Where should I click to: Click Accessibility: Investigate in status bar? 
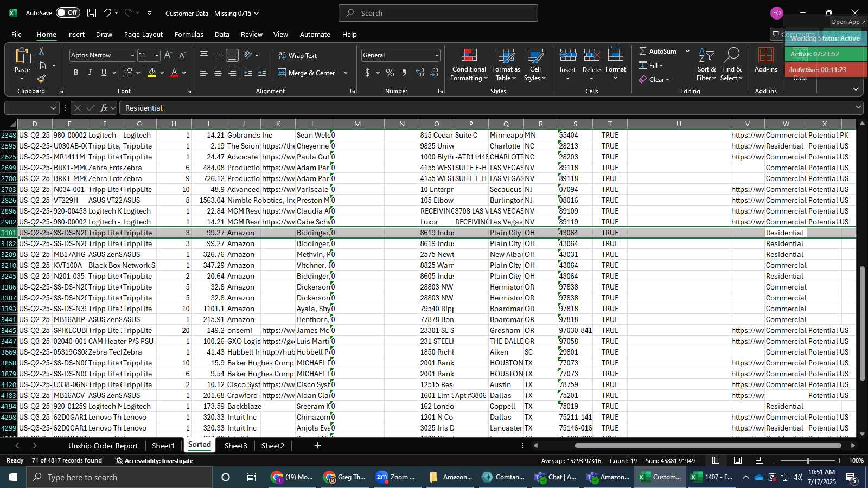coord(155,460)
